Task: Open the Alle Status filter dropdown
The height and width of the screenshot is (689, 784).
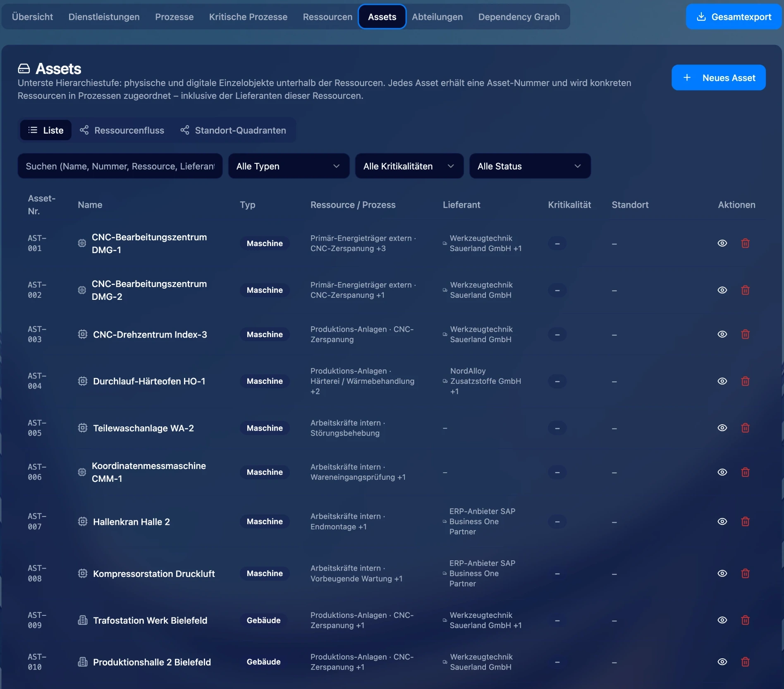Action: [530, 166]
